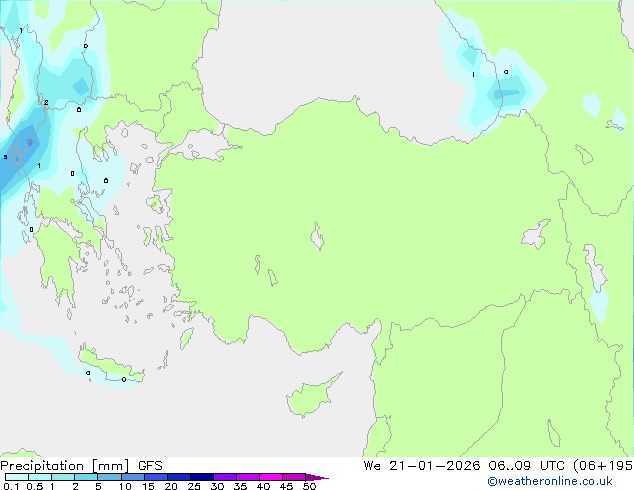634x490 pixels.
Task: Click the '15' legend scale label
Action: pos(148,486)
